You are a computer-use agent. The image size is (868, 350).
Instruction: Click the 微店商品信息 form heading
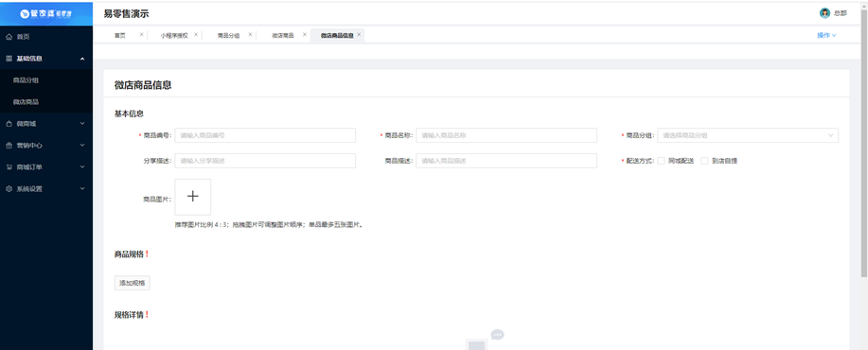pyautogui.click(x=143, y=85)
